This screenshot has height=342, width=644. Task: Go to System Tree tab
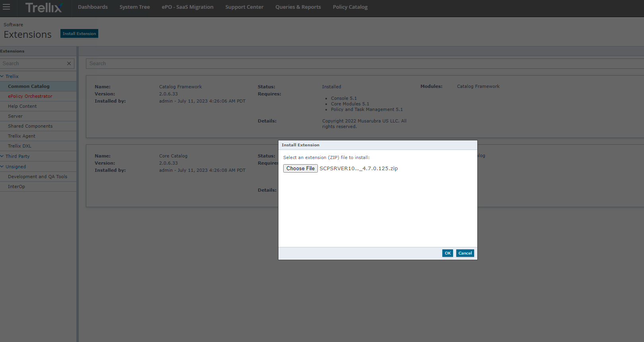(x=134, y=7)
